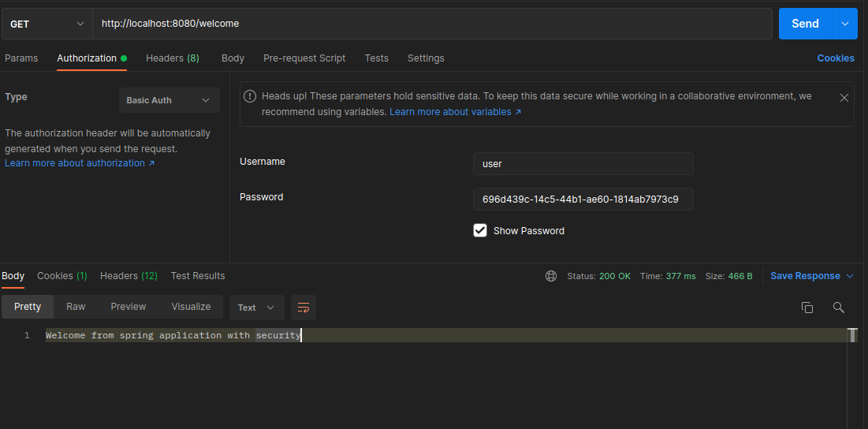This screenshot has height=429, width=868.
Task: Expand the Basic Auth type dropdown
Action: click(169, 100)
